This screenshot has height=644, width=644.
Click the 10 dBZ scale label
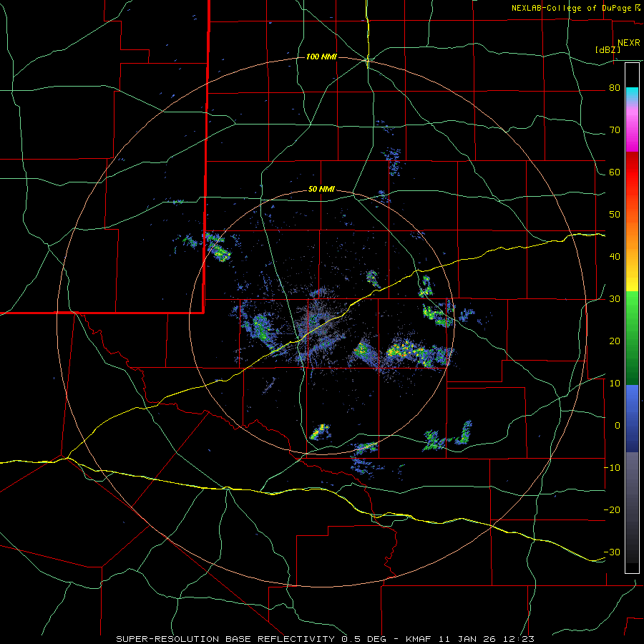[615, 384]
